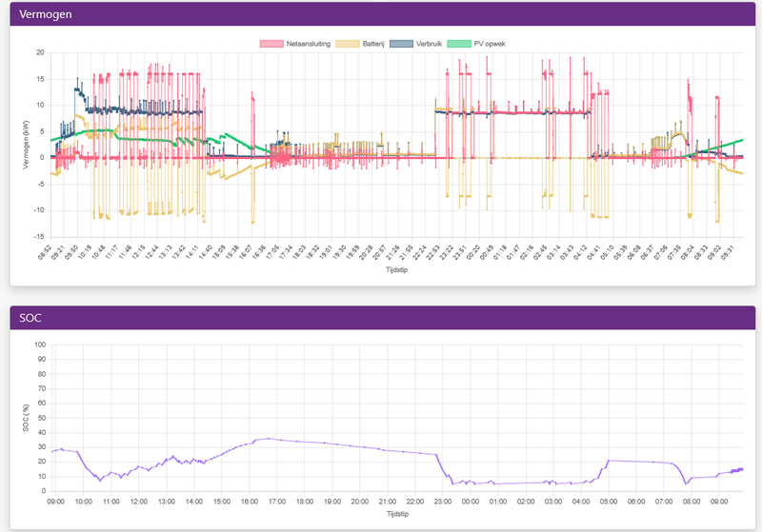Click the Batterij legend label

(373, 44)
